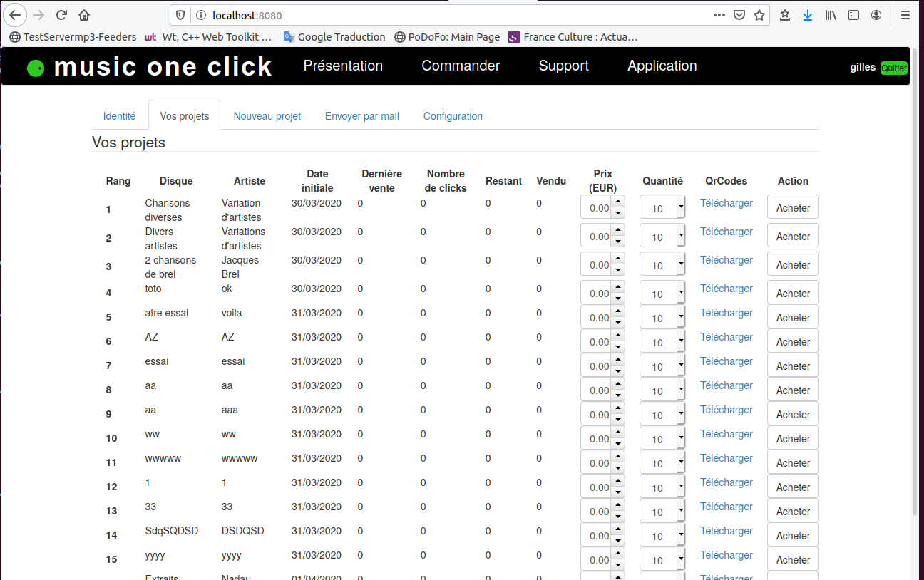Click Acheter for SdqSQDSD row

tap(793, 535)
